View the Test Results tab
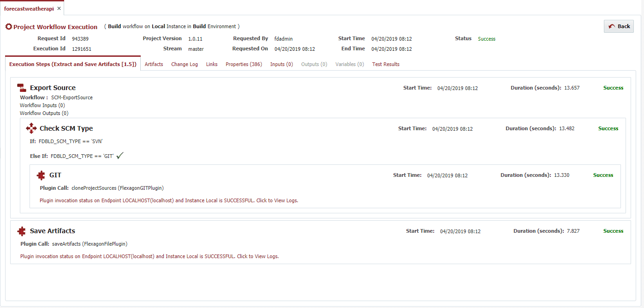This screenshot has width=644, height=308. pyautogui.click(x=386, y=64)
